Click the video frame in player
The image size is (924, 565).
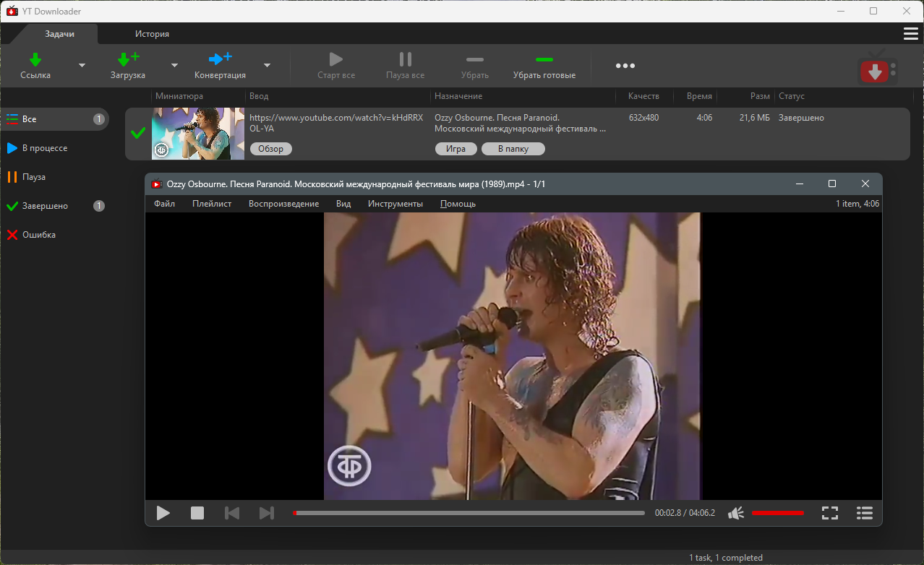(x=513, y=356)
